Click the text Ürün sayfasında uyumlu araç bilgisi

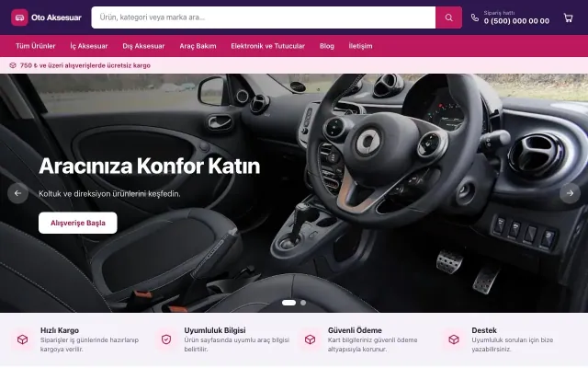(237, 339)
